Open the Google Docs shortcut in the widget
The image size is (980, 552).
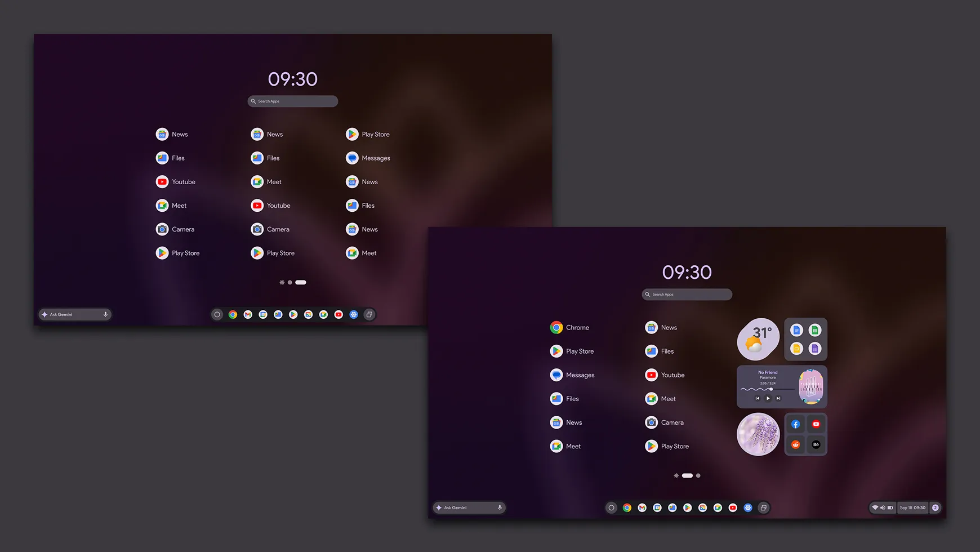pos(796,331)
